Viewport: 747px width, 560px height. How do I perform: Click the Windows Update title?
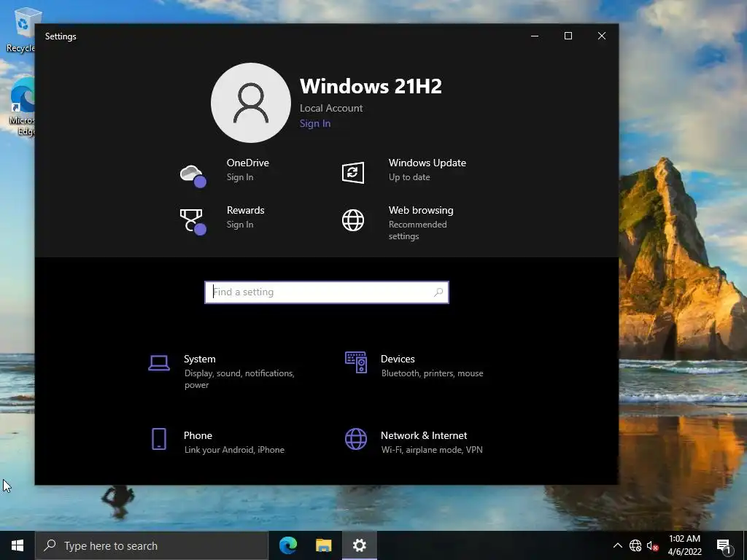(x=427, y=163)
